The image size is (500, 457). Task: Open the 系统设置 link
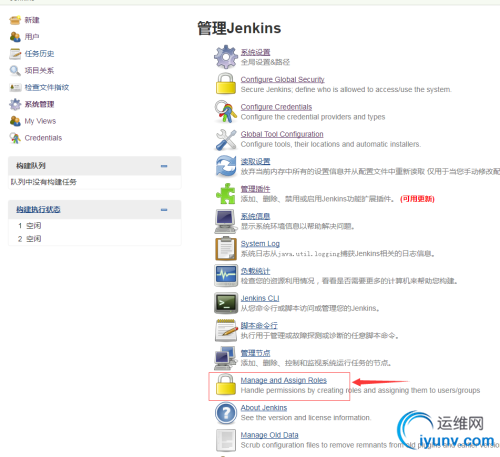tap(255, 52)
